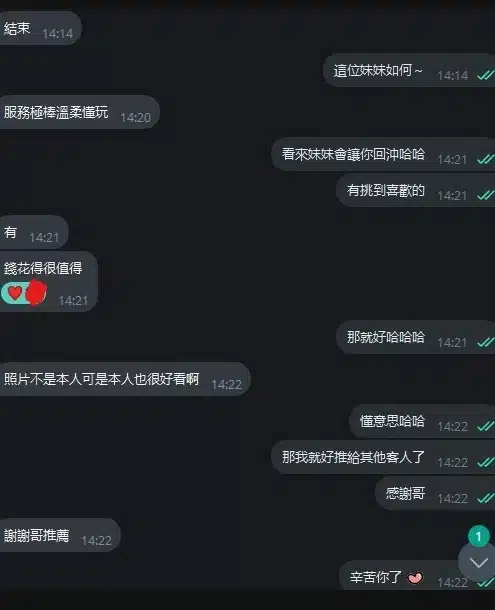Tap the pink heart emoji in 辛苦你了
The height and width of the screenshot is (610, 495).
tap(414, 578)
